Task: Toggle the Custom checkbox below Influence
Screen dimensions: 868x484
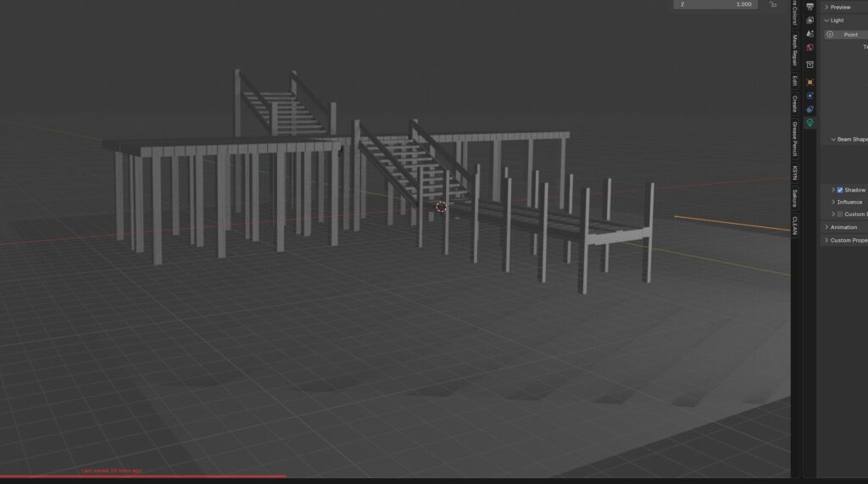Action: [x=840, y=214]
